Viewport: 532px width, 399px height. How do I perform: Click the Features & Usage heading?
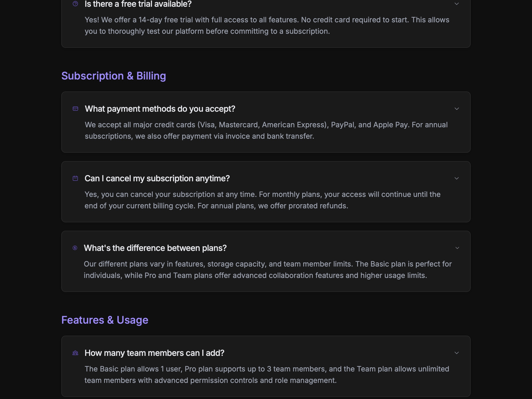tap(105, 320)
